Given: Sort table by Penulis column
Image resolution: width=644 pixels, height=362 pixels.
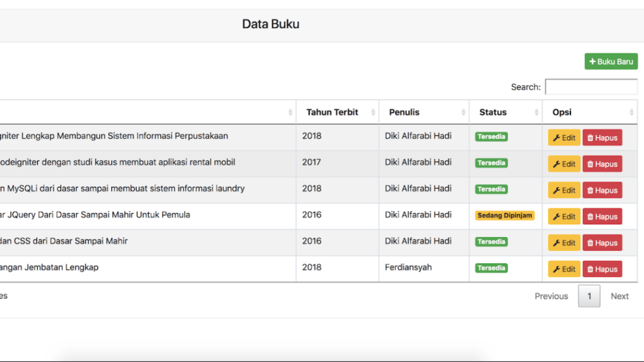Looking at the screenshot, I should [424, 112].
